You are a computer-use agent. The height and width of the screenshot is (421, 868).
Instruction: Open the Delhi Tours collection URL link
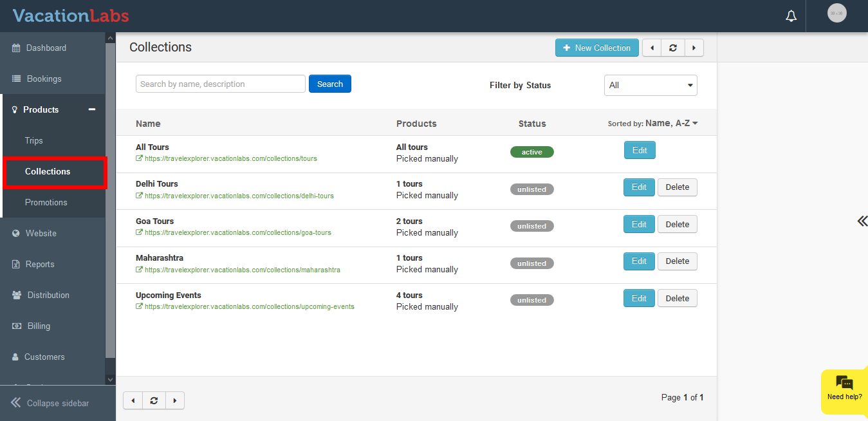(x=239, y=196)
